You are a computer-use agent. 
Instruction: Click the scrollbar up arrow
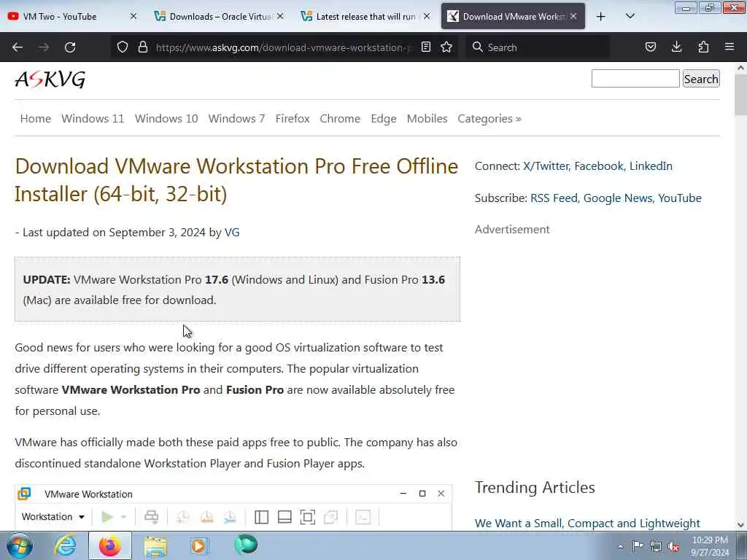[740, 68]
